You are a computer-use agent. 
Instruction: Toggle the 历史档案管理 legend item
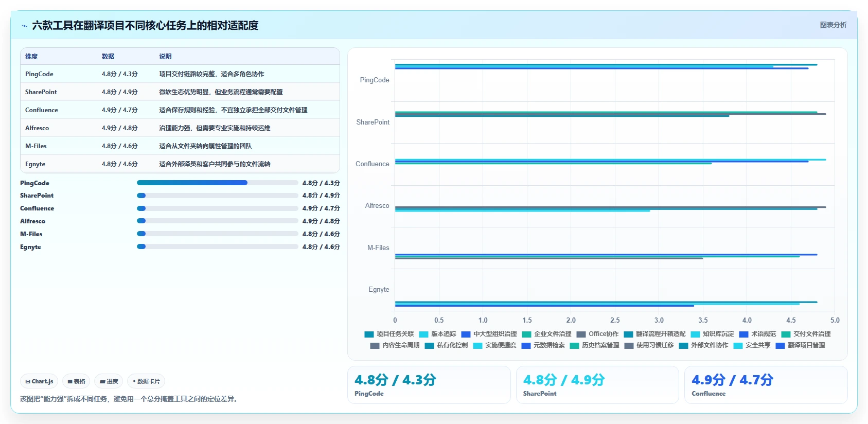594,345
